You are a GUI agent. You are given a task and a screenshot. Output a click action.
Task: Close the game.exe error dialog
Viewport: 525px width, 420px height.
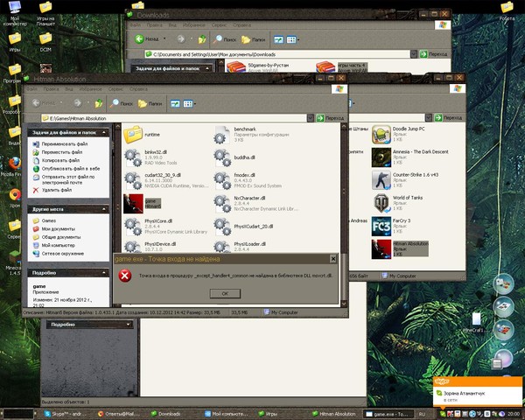pyautogui.click(x=332, y=259)
